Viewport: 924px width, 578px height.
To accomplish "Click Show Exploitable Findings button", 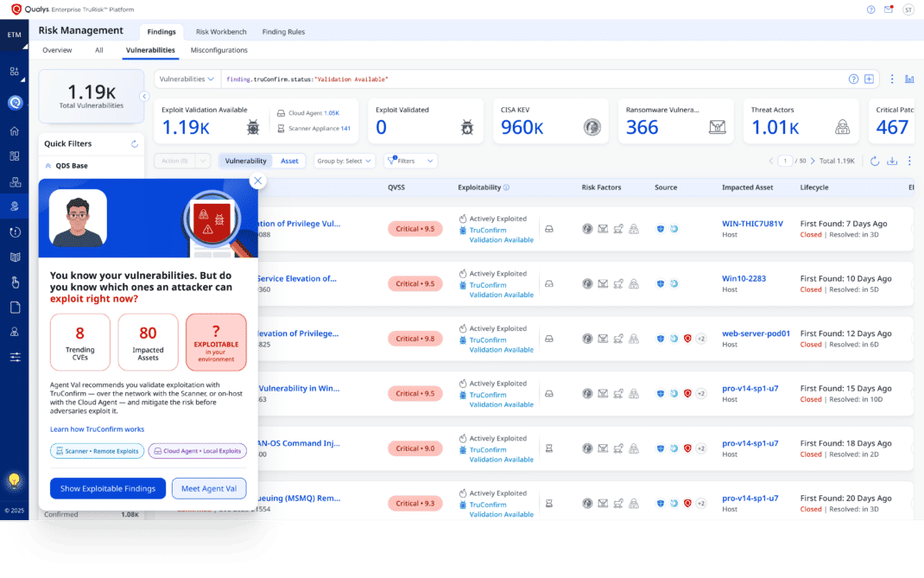I will pos(108,488).
